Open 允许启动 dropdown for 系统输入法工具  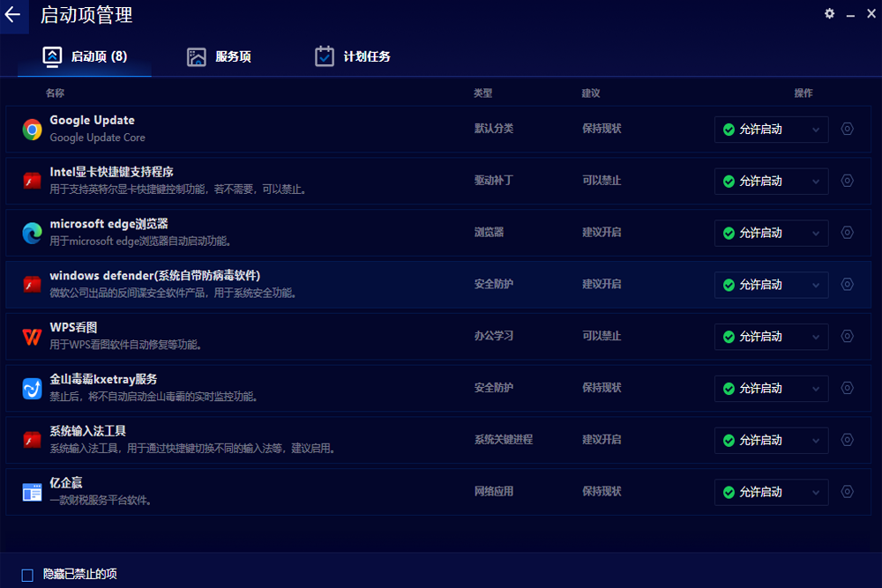click(x=771, y=440)
